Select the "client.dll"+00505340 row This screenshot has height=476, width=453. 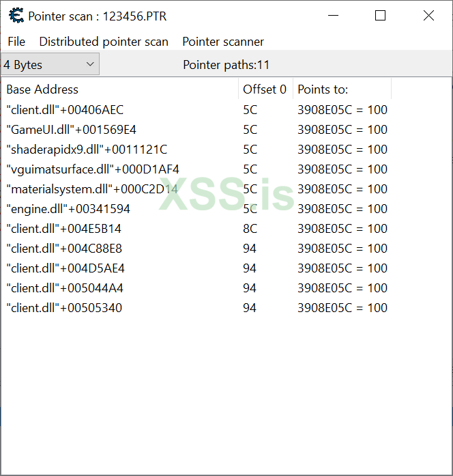[x=64, y=308]
